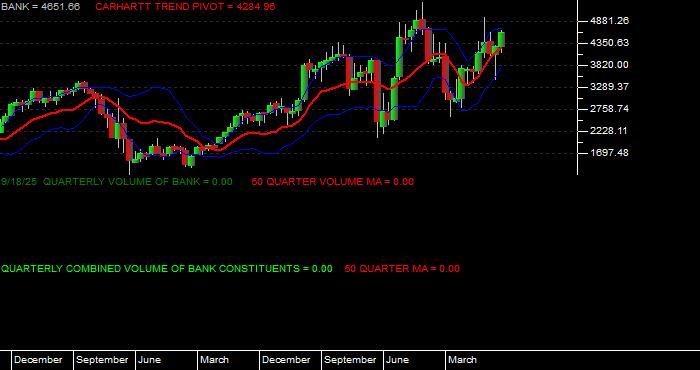Click the last March time axis marker

click(x=462, y=360)
